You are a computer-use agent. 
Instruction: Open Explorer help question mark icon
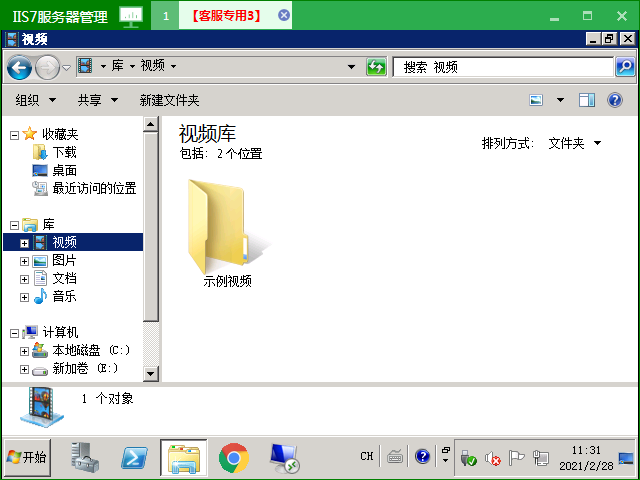pyautogui.click(x=615, y=100)
